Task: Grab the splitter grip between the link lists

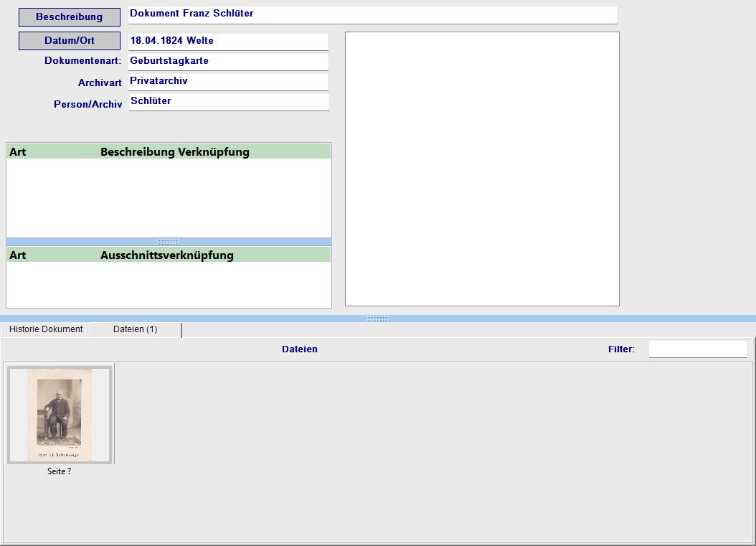Action: (169, 242)
